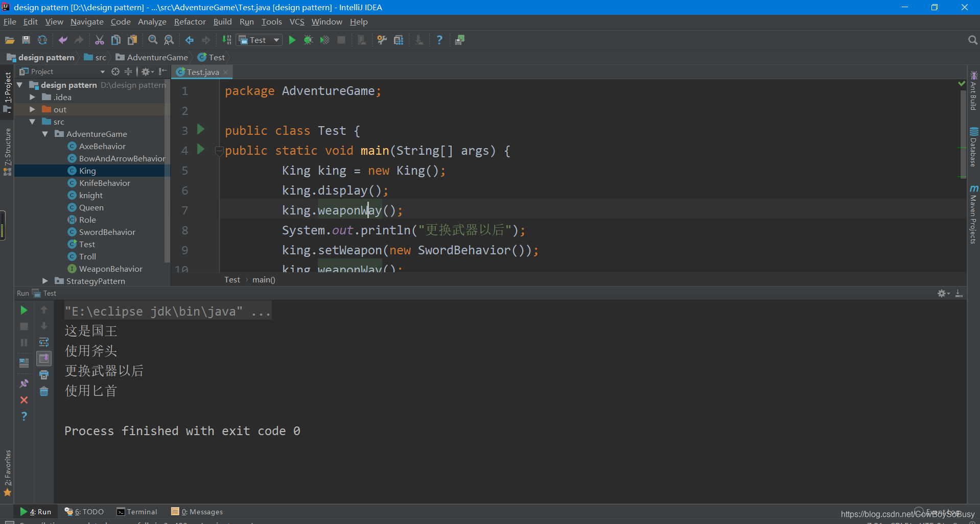The width and height of the screenshot is (980, 524).
Task: Click the last toolbar icon with chip
Action: pyautogui.click(x=460, y=40)
